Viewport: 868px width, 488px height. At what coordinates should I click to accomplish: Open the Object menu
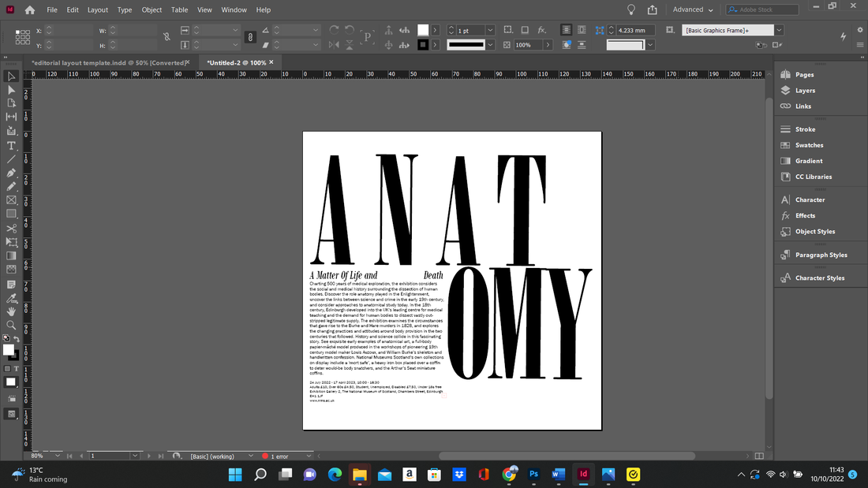[x=152, y=10]
